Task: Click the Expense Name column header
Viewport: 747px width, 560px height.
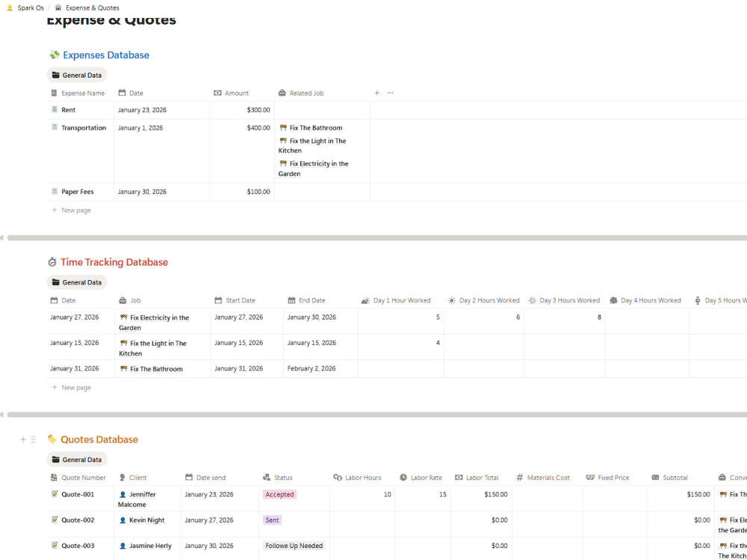Action: click(x=78, y=93)
